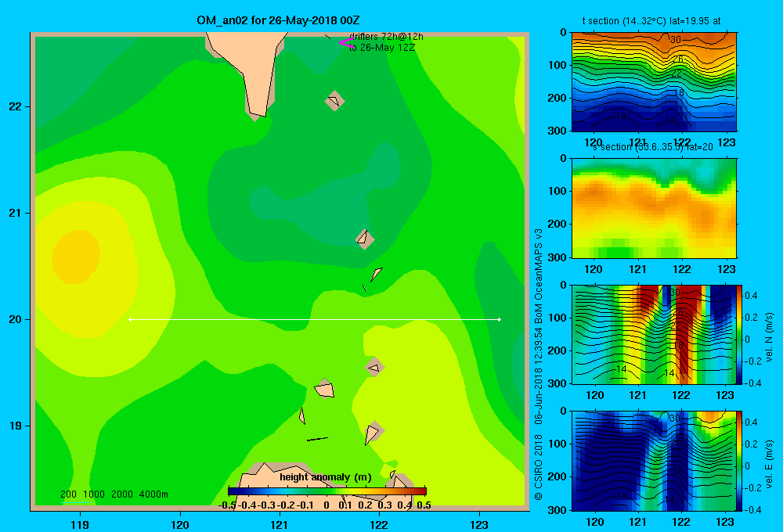The width and height of the screenshot is (783, 532).
Task: Click longitude label 119 on main map axis
Action: pyautogui.click(x=80, y=524)
